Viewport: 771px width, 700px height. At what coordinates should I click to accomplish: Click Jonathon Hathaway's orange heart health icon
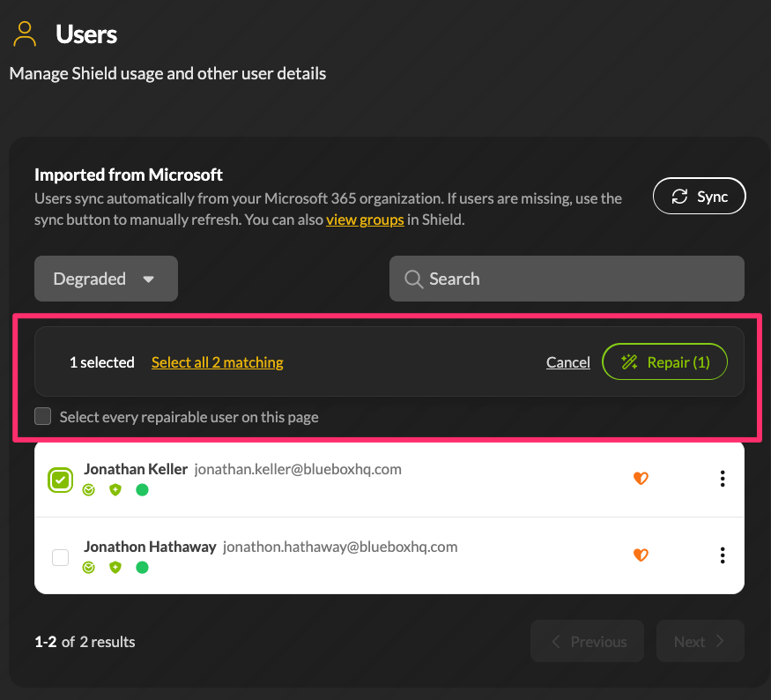[641, 555]
